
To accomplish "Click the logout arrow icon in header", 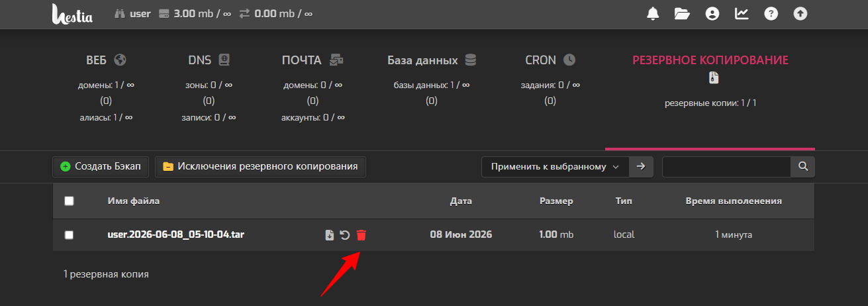I will 800,13.
